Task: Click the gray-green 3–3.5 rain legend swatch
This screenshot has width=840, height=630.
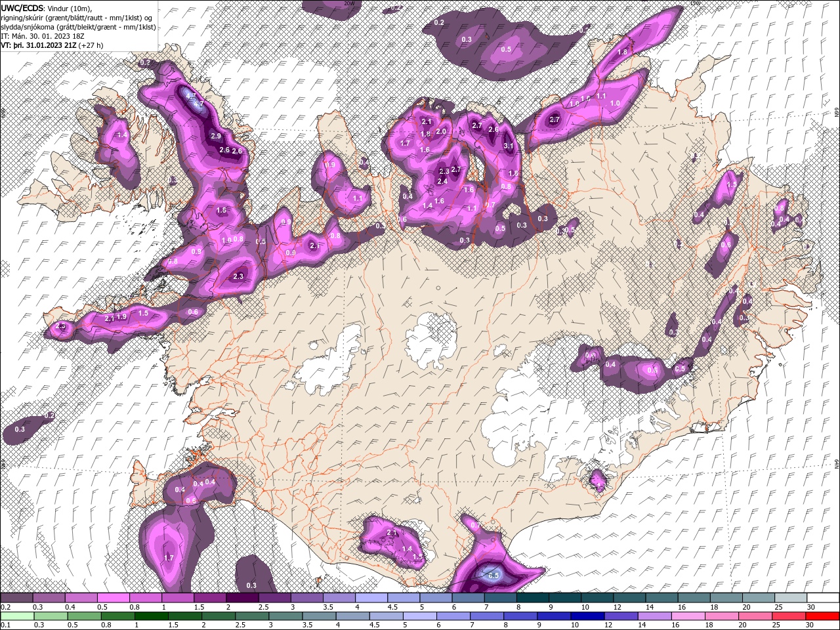Action: [285, 616]
